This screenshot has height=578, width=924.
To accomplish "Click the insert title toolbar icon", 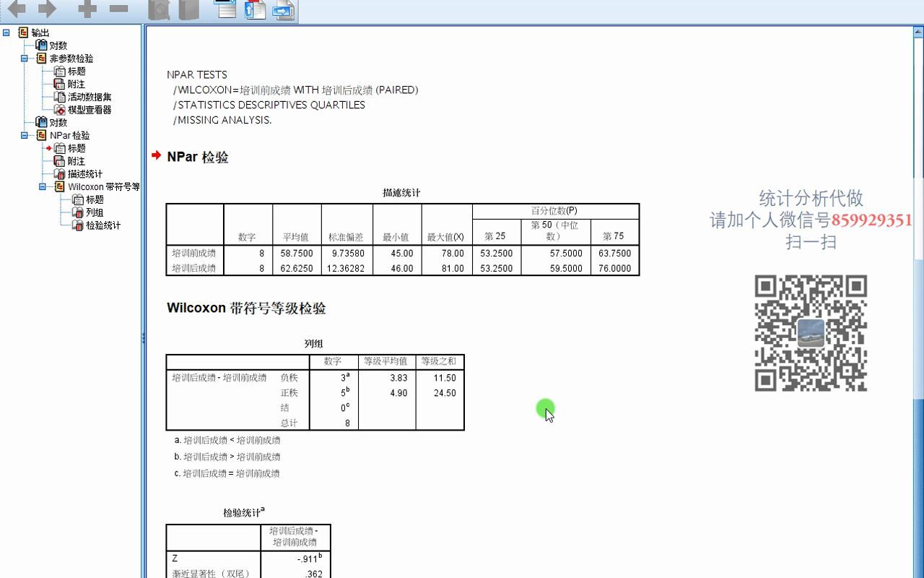I will (255, 9).
